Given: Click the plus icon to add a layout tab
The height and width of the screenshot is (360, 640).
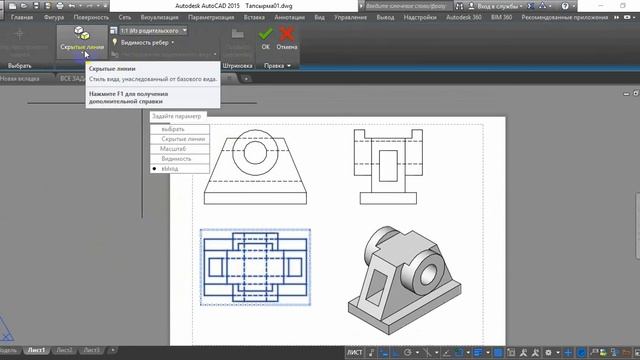Looking at the screenshot, I should tap(113, 350).
